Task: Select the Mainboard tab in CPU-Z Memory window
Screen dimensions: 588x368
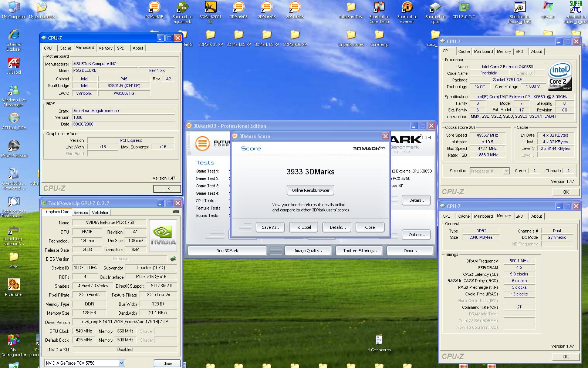Action: click(483, 216)
